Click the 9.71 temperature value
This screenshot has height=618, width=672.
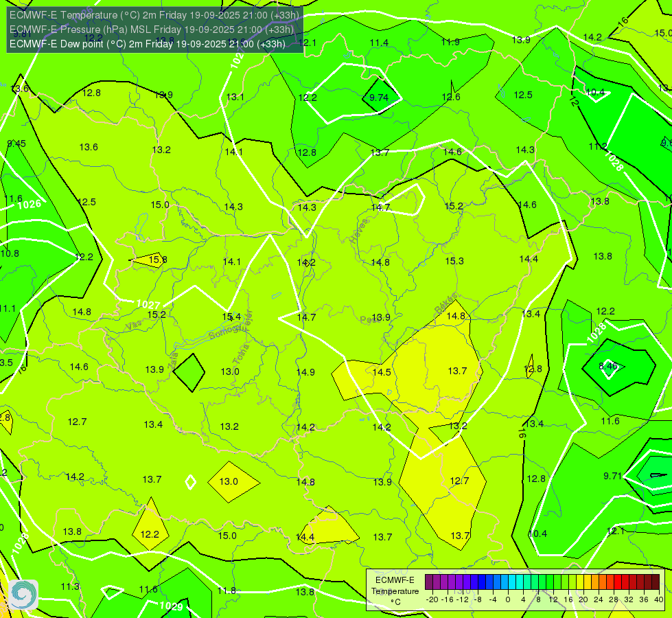(612, 476)
